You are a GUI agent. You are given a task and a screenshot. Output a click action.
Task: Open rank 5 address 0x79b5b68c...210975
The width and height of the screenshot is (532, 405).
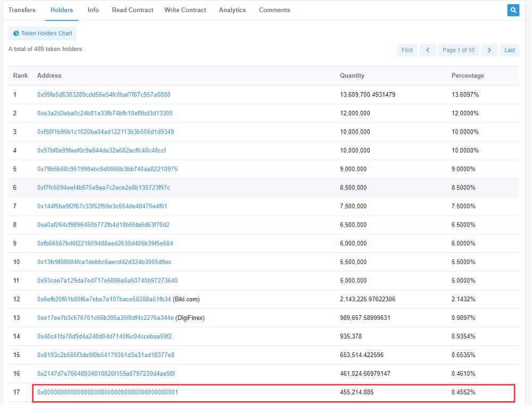tap(107, 169)
